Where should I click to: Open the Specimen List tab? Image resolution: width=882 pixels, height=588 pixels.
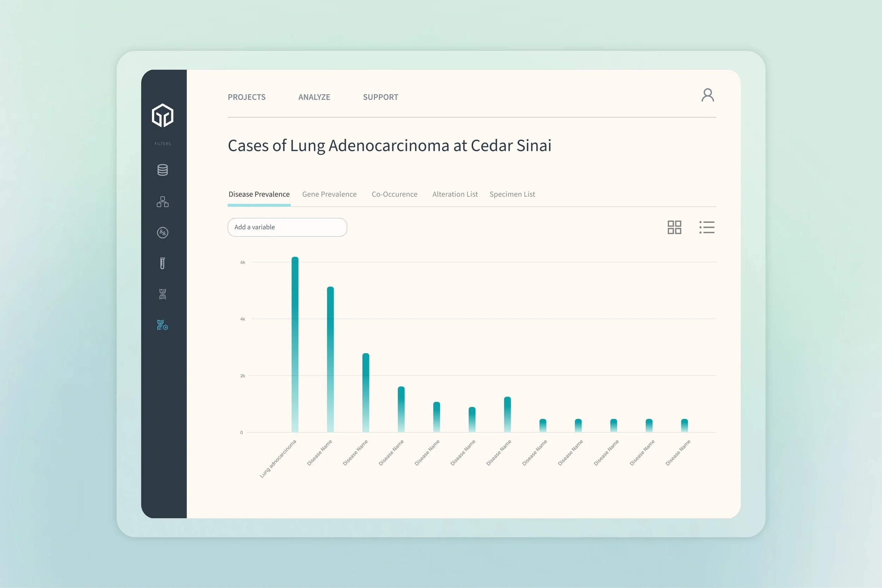pos(512,194)
